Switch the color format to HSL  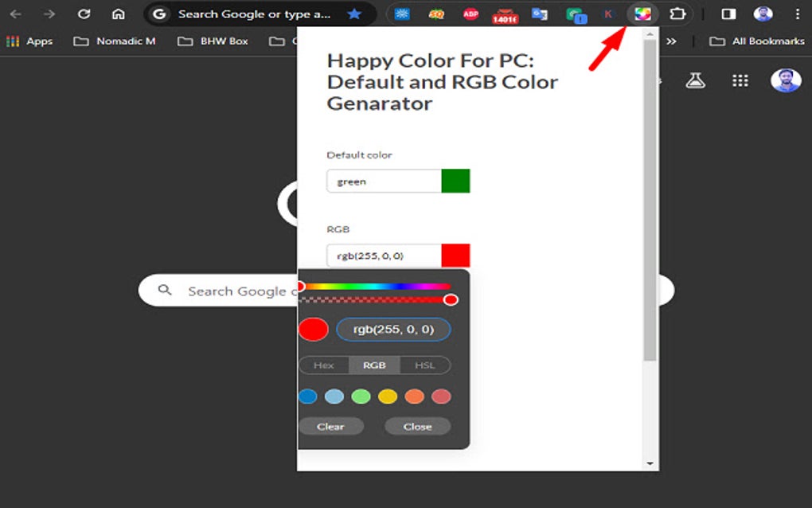[x=425, y=365]
